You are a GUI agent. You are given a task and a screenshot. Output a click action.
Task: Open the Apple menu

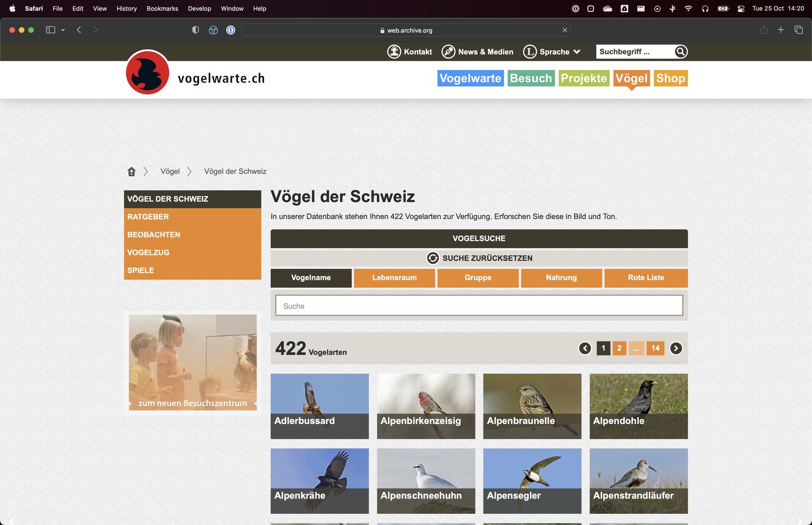(12, 9)
